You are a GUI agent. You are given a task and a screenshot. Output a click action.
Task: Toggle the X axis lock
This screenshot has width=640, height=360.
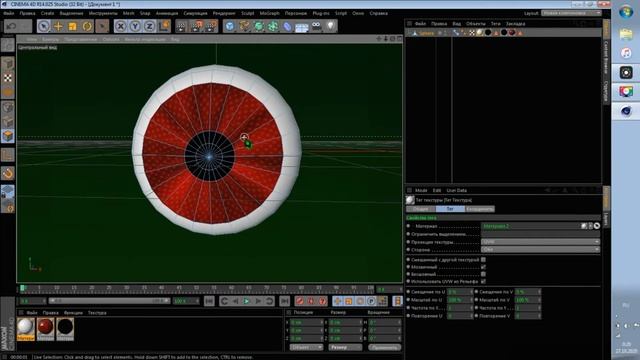point(120,26)
